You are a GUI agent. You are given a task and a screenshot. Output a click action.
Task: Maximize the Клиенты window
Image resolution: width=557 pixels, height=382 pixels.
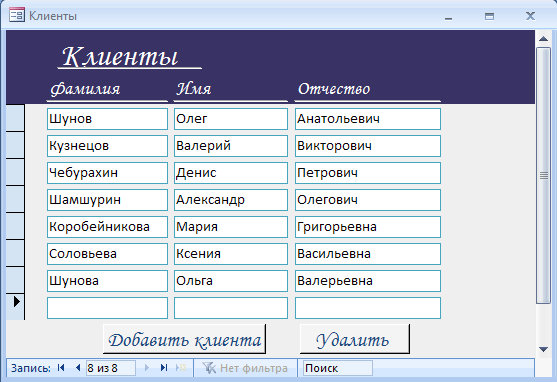pos(490,16)
